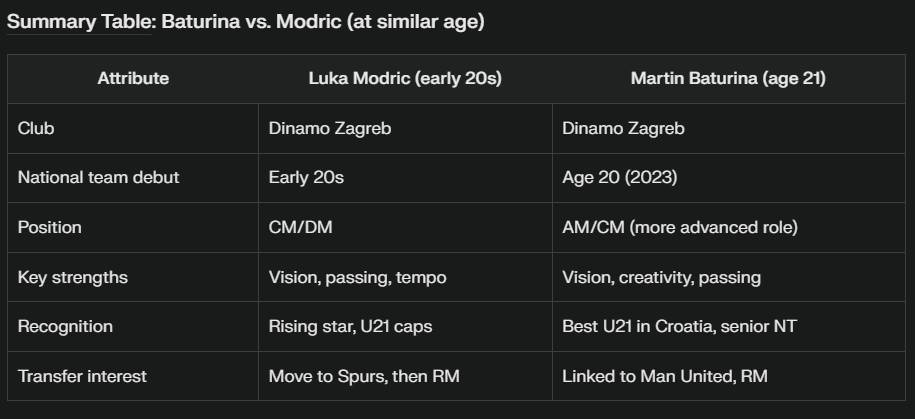Select the Position row label
Viewport: 915px width, 419px height.
(x=49, y=227)
